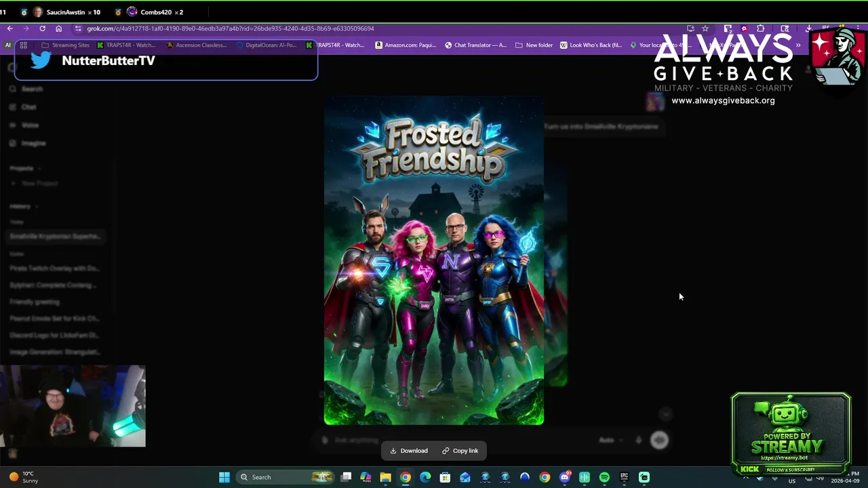Open the Frosted Friendship poster image
Viewport: 868px width, 488px height.
[x=434, y=260]
